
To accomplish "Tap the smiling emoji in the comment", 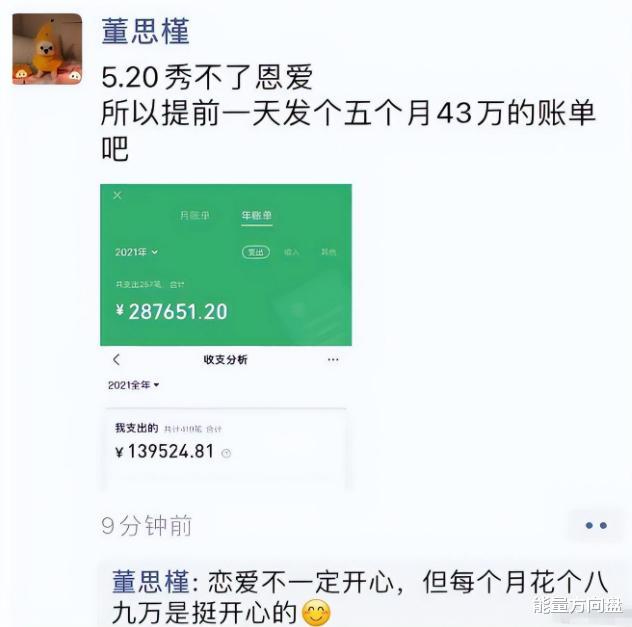I will 316,612.
